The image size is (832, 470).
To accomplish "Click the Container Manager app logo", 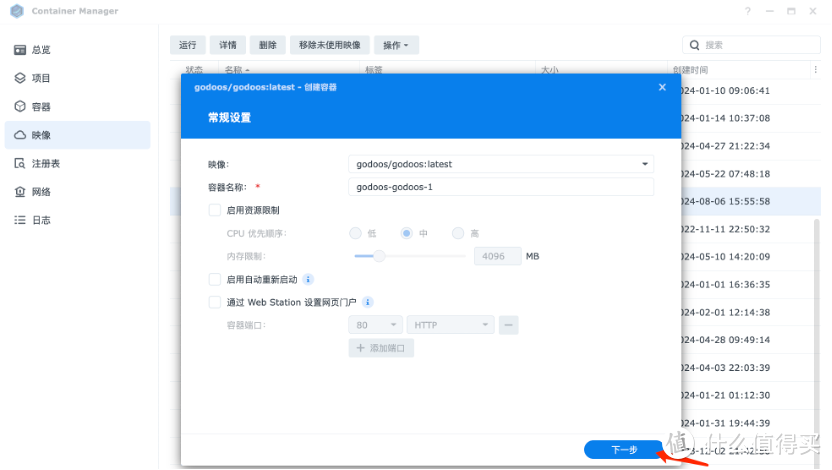I will [x=17, y=11].
